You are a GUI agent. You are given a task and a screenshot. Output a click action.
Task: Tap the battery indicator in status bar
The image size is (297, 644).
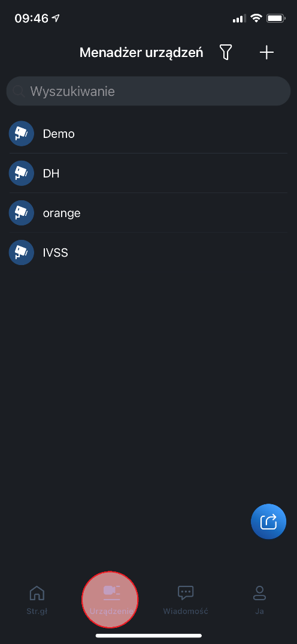(275, 18)
